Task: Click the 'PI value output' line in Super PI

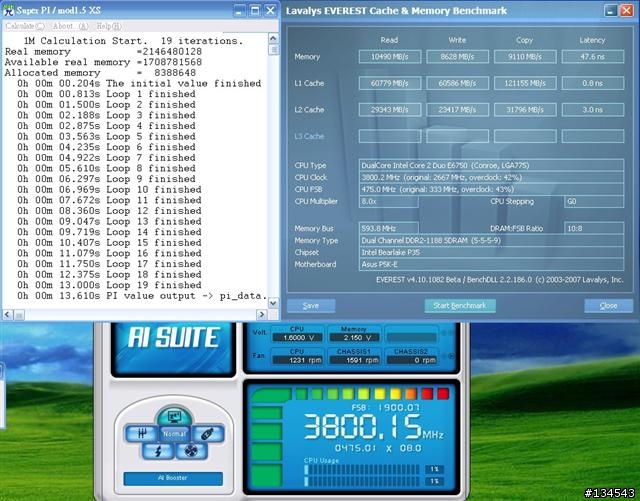Action: coord(142,296)
